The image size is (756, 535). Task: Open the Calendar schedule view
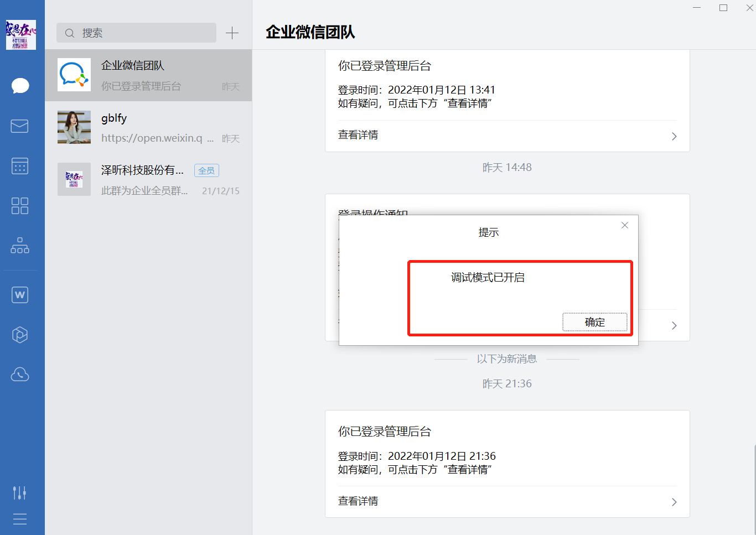pyautogui.click(x=20, y=166)
